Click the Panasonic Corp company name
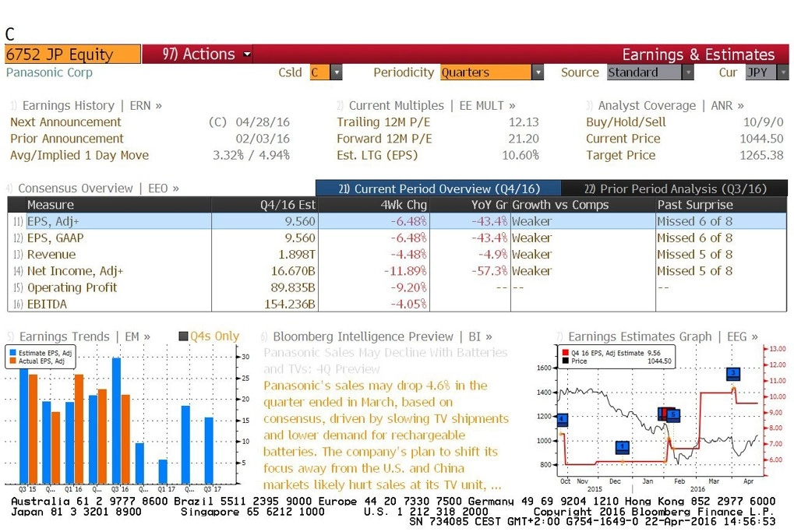 click(49, 72)
